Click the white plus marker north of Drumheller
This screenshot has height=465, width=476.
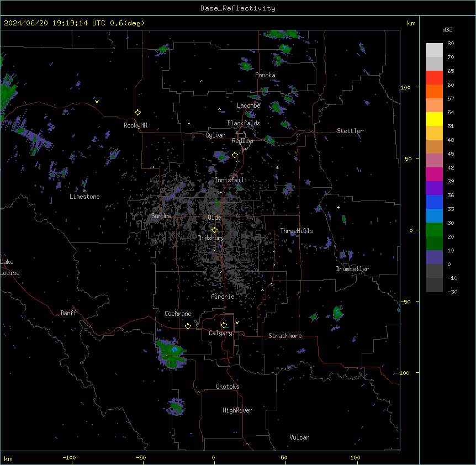pyautogui.click(x=338, y=207)
